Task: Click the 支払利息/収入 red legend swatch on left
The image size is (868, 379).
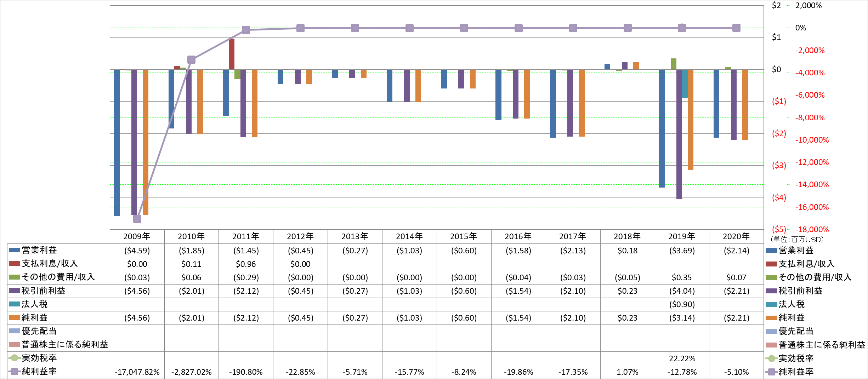Action: pos(14,264)
